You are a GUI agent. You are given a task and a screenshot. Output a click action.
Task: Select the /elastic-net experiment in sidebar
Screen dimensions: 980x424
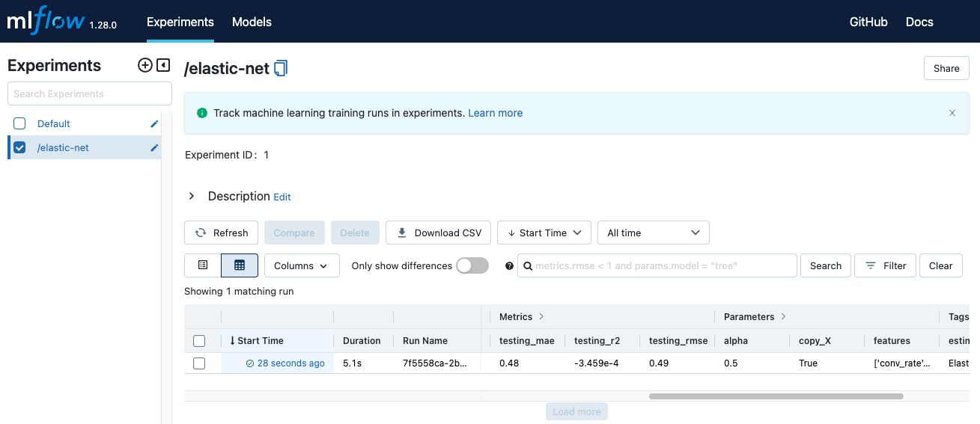tap(63, 147)
